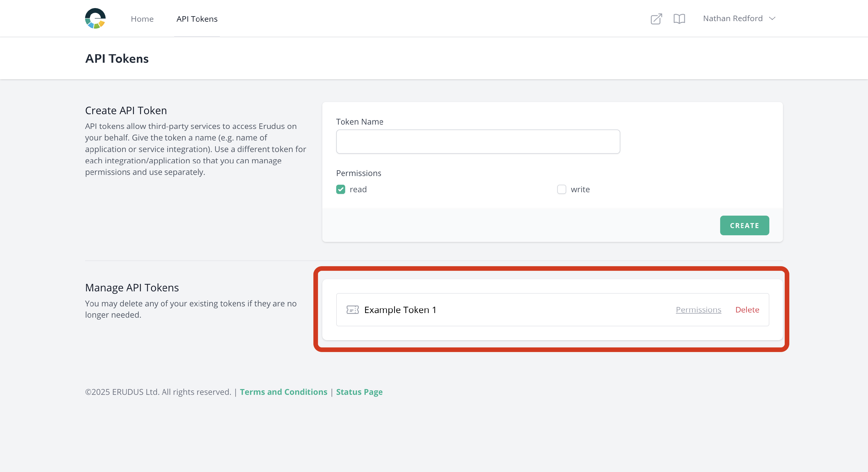Viewport: 868px width, 472px height.
Task: Click the Erudus logo icon
Action: tap(95, 18)
